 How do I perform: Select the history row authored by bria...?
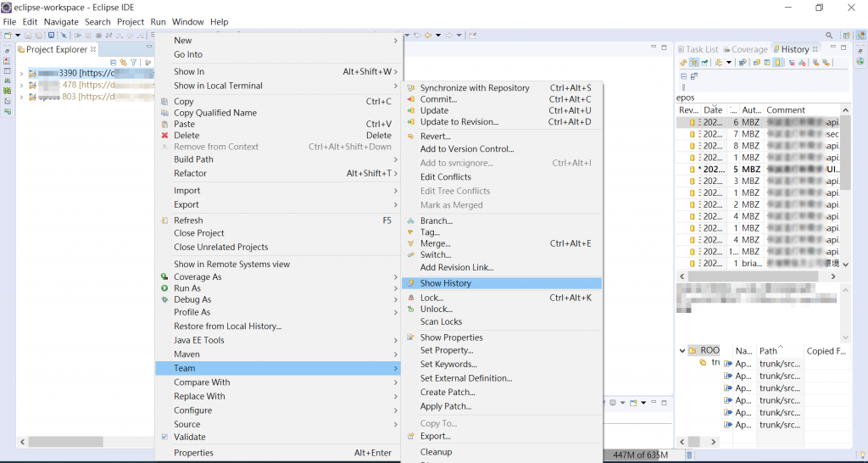pyautogui.click(x=759, y=263)
